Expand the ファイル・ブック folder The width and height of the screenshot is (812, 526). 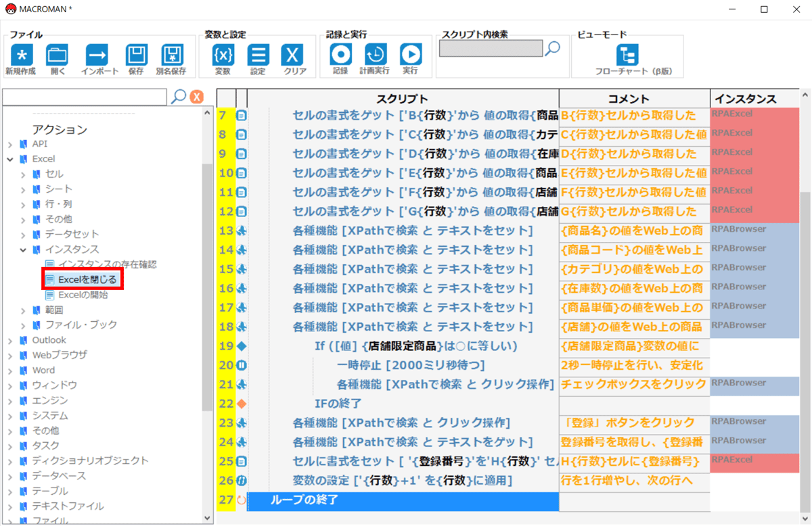click(x=23, y=325)
